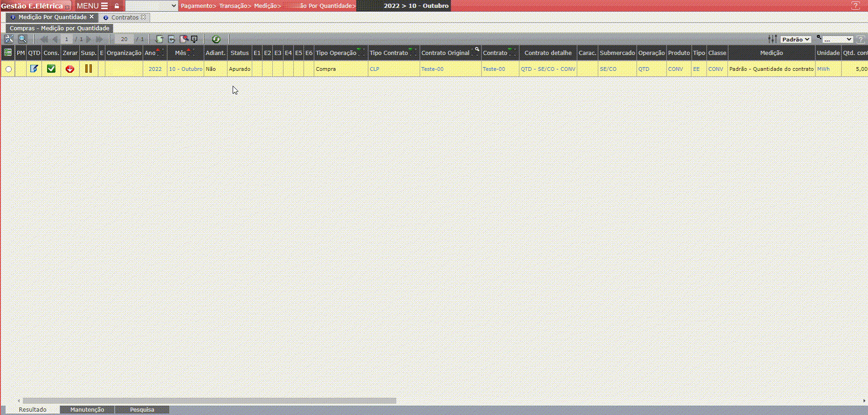Open the Manutenção bottom tab
The image size is (868, 415).
point(87,410)
